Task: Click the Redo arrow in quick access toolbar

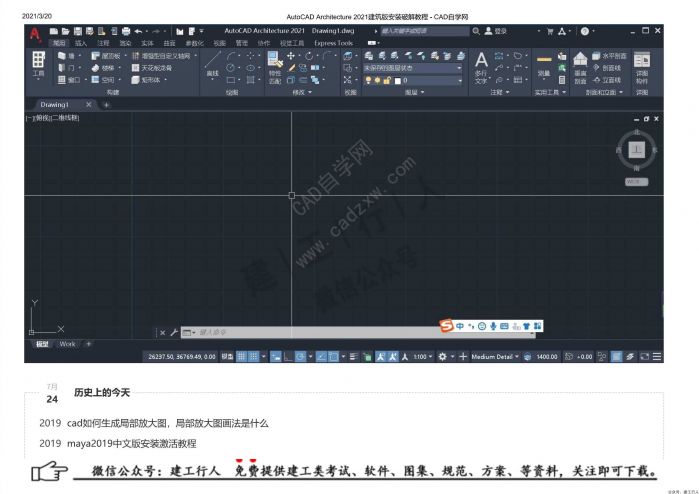Action: point(156,31)
